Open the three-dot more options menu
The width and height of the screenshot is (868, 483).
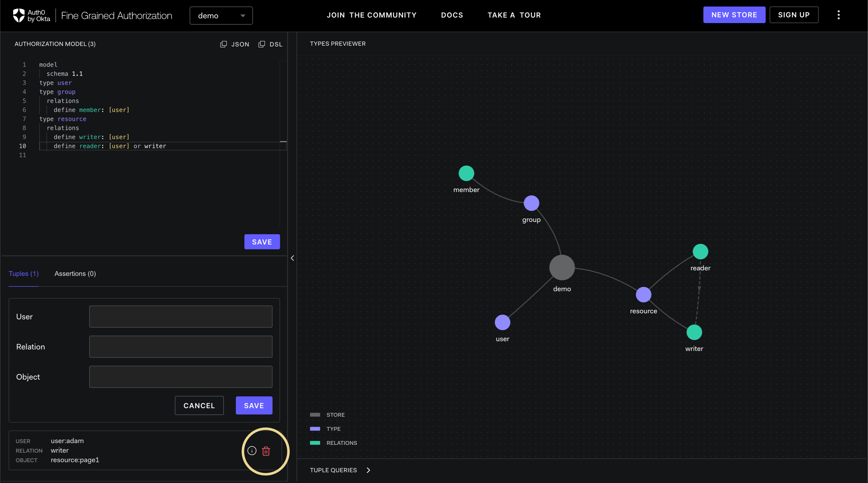(838, 15)
